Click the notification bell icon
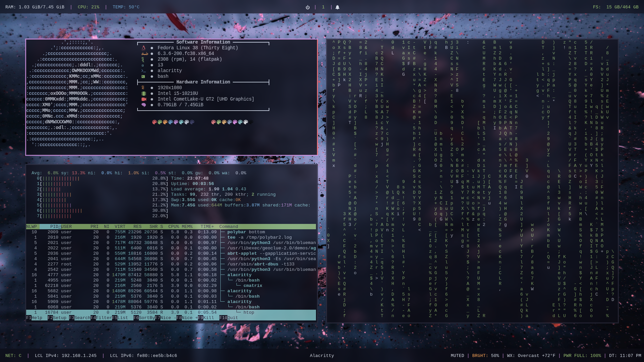This screenshot has height=362, width=644. point(337,7)
